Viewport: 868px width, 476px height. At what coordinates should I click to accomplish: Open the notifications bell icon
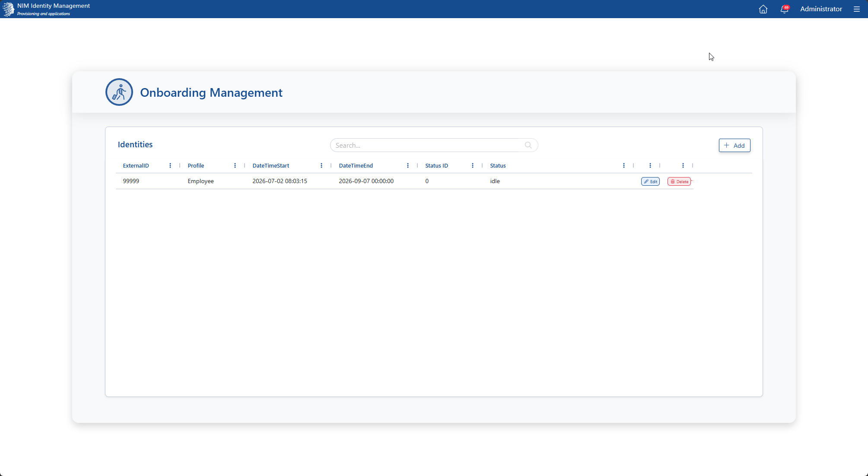pos(785,9)
